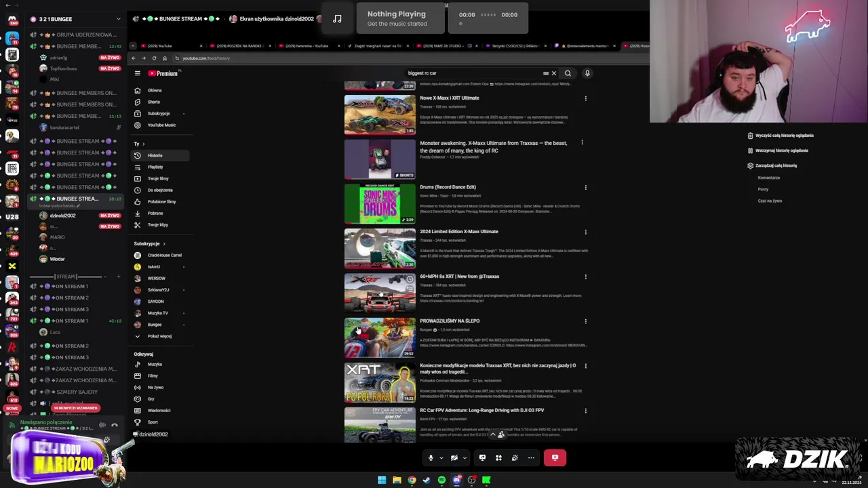Open microphone options arrow in stream controls
Image resolution: width=868 pixels, height=488 pixels.
click(441, 457)
